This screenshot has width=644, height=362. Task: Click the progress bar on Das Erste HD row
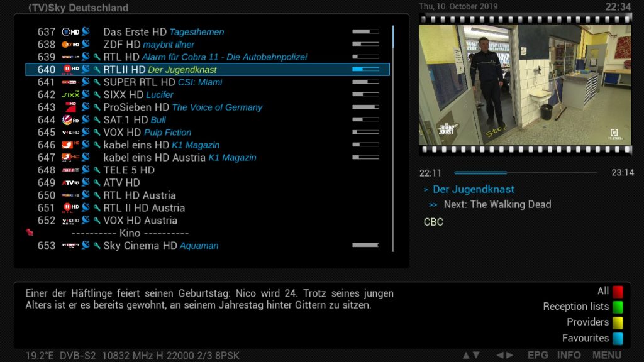click(365, 31)
